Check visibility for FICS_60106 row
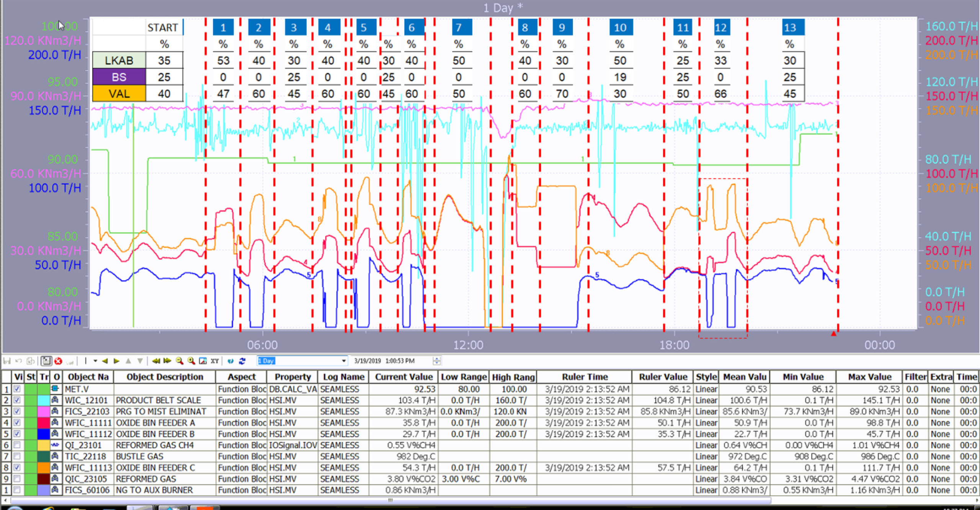The width and height of the screenshot is (980, 510). click(x=17, y=490)
